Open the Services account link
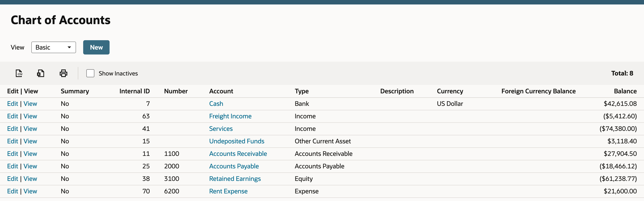Screen dimensions: 644x201 (x=221, y=129)
